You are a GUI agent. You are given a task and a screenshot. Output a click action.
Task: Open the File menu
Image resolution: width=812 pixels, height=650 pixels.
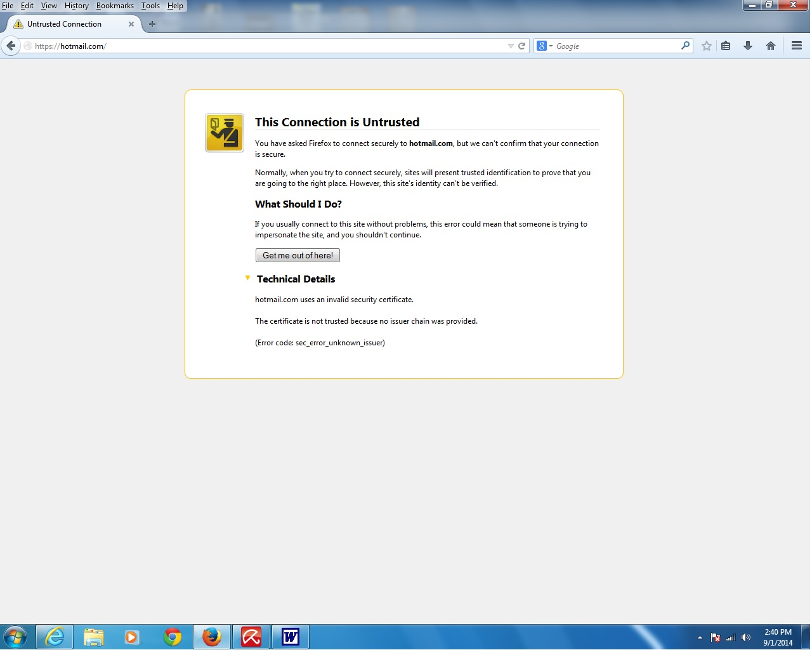pyautogui.click(x=8, y=6)
